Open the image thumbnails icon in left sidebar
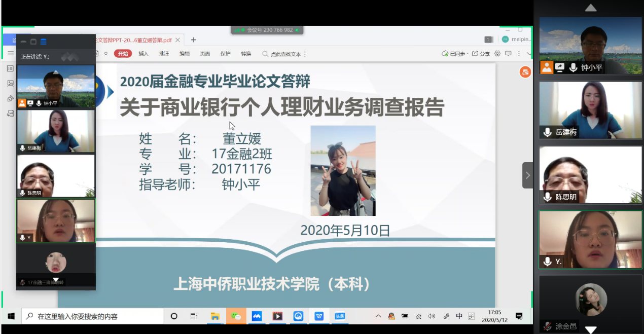The width and height of the screenshot is (644, 334). (x=10, y=83)
